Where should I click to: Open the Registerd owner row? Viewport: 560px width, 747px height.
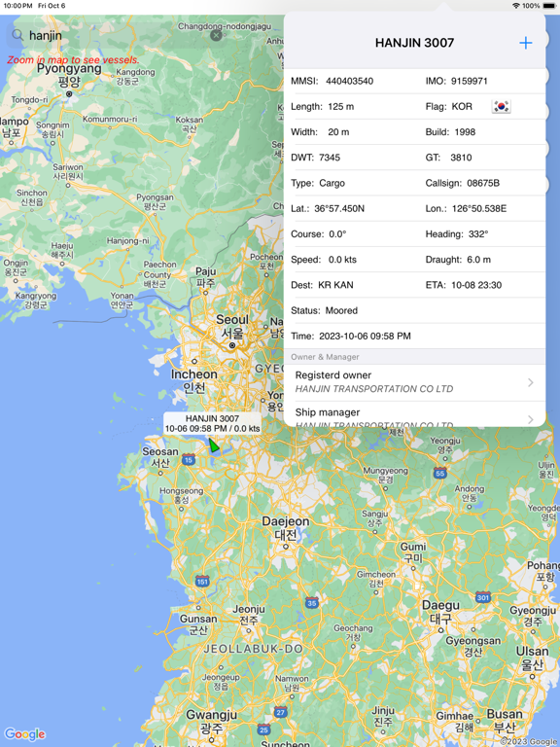pos(414,382)
